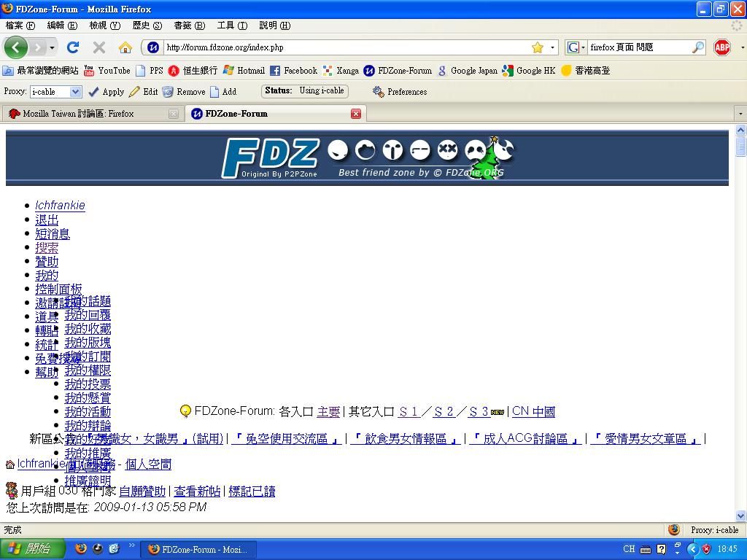Open the 檔案 (File) menu
Viewport: 747px width, 560px height.
(x=20, y=26)
